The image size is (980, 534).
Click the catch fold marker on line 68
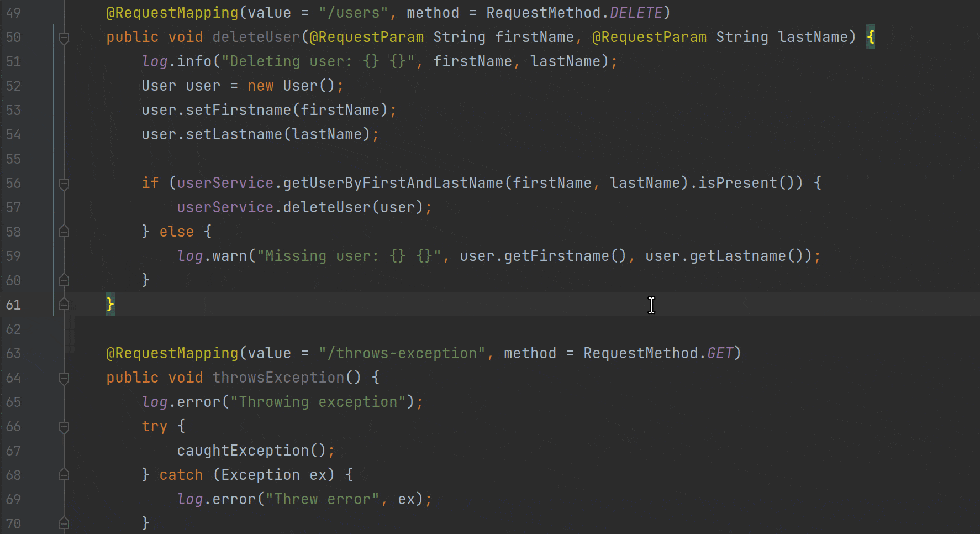pos(64,475)
